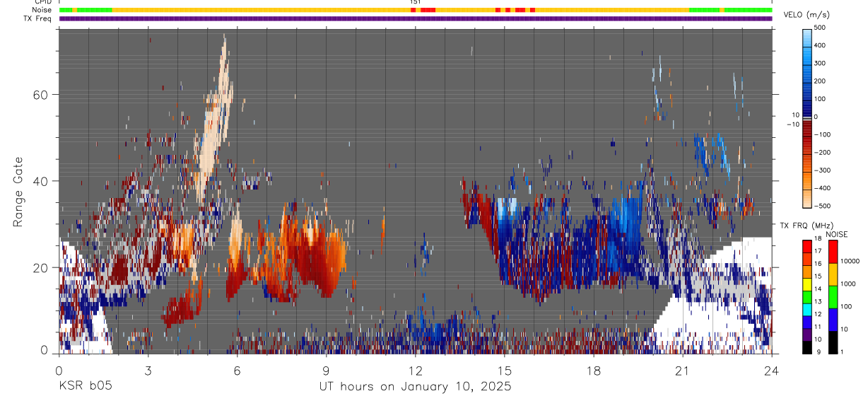
Task: Click the purple TX Freq status bar
Action: point(416,18)
